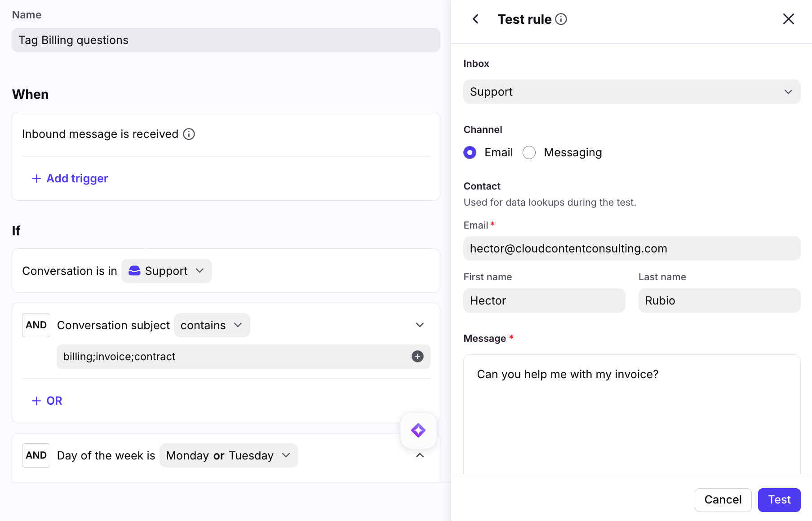Open the Inbox Support dropdown
Image resolution: width=812 pixels, height=521 pixels.
pos(632,92)
